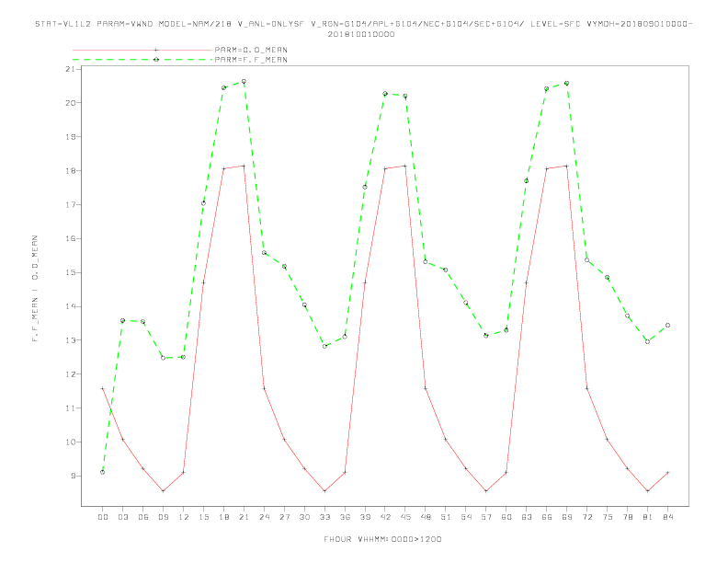Screen dimensions: 728x563
Task: Click x-axis tick label 30
Action: tap(304, 517)
